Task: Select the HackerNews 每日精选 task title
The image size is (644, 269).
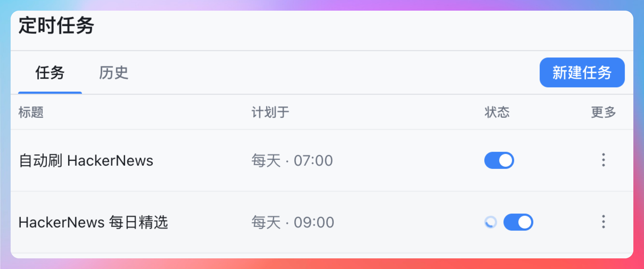Action: click(93, 222)
